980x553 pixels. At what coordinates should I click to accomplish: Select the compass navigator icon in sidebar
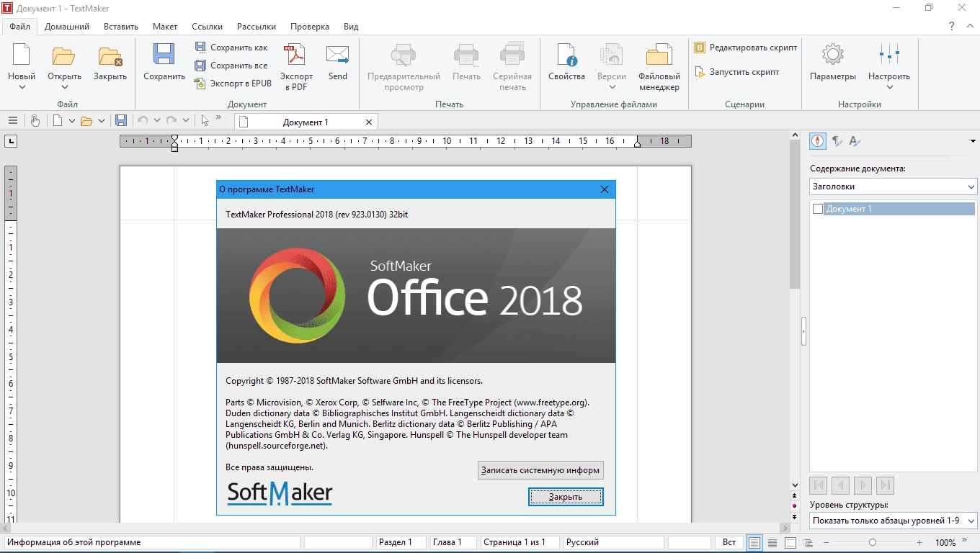818,141
